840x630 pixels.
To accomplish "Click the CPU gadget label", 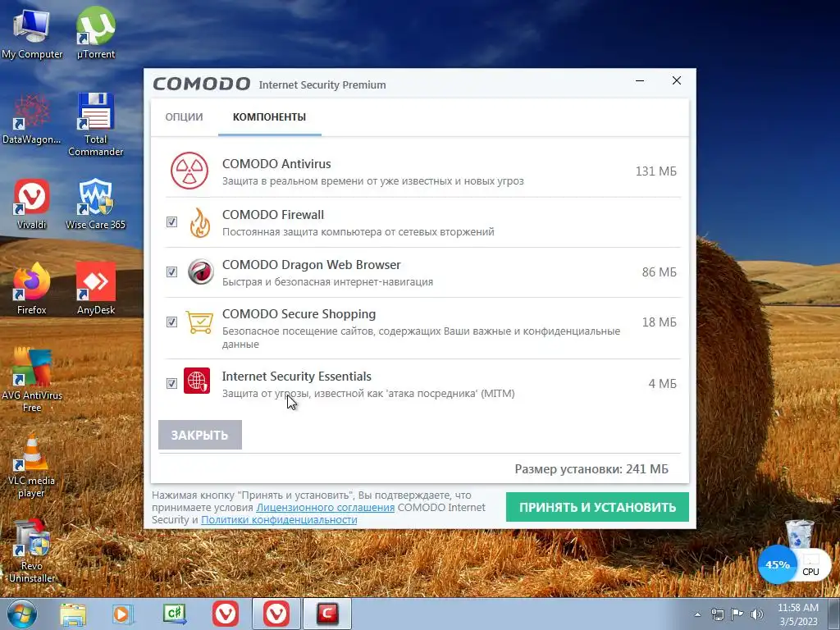I will coord(810,572).
